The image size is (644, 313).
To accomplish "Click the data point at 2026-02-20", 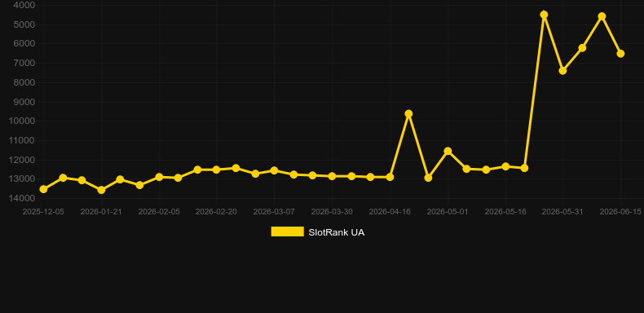I will click(x=216, y=170).
